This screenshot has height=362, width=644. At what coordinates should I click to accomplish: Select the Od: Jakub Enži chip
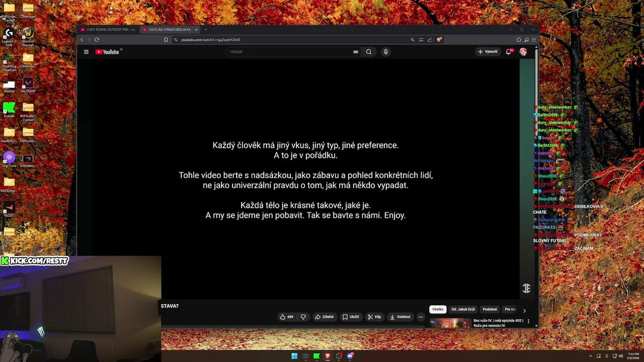point(463,309)
